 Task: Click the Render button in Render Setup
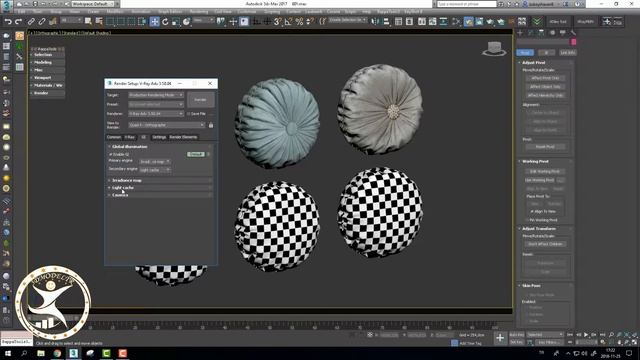[x=200, y=100]
